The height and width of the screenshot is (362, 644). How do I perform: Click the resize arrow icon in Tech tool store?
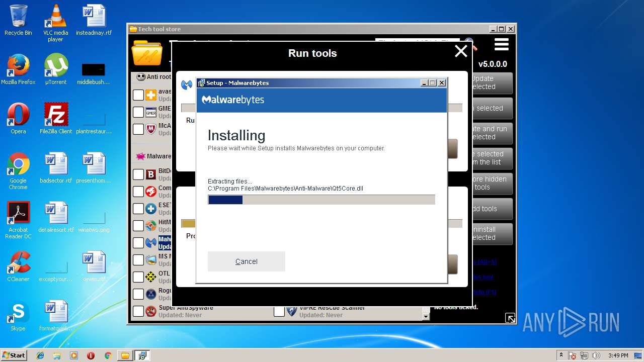[x=510, y=318]
